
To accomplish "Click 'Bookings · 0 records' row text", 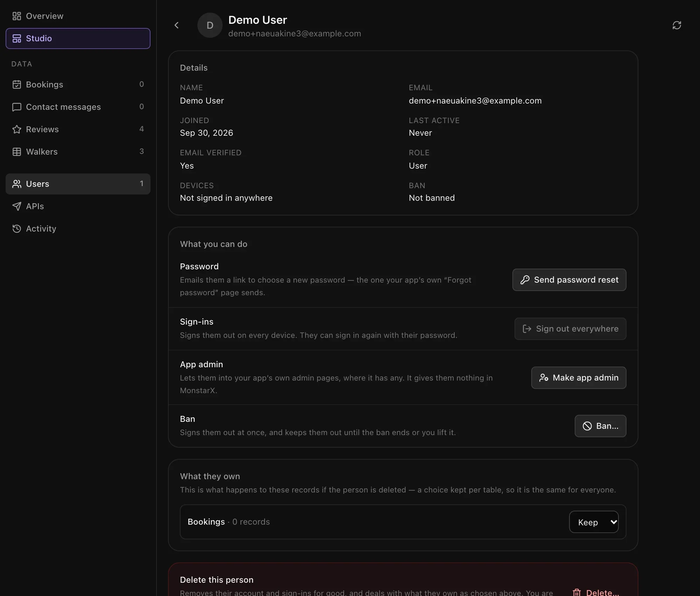I will [x=229, y=522].
